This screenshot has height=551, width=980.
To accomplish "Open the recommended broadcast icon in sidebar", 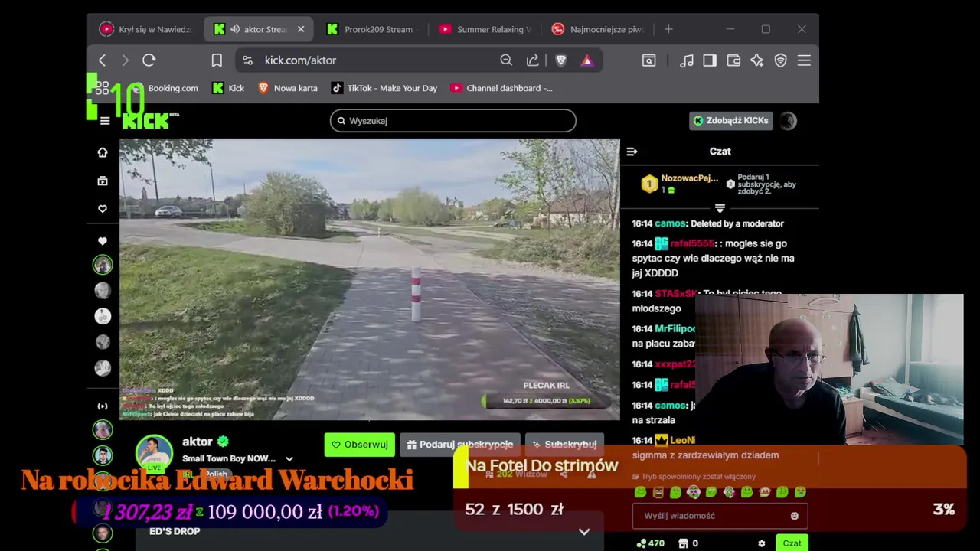I will coord(103,406).
